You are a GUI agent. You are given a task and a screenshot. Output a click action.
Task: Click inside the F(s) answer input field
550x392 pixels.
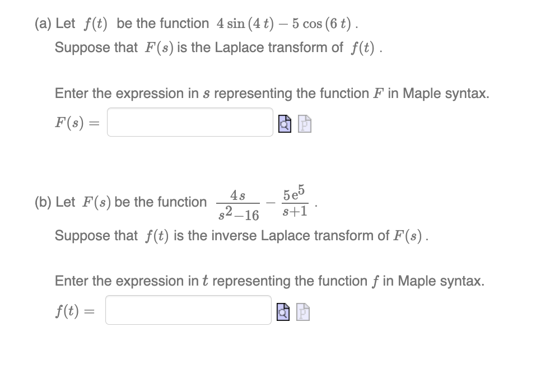(x=189, y=122)
